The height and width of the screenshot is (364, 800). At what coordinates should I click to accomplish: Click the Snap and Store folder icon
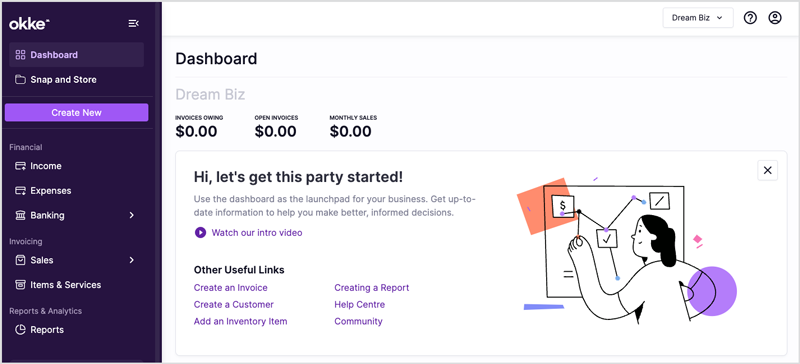point(20,80)
